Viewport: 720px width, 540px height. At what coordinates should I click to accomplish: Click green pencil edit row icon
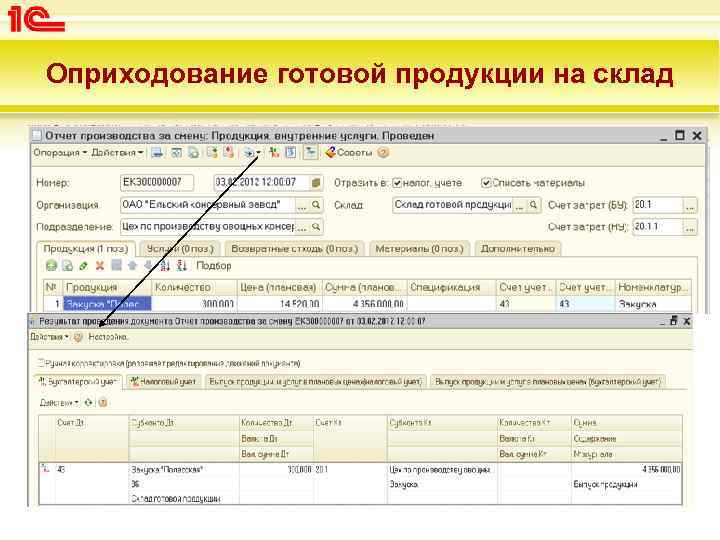point(84,265)
